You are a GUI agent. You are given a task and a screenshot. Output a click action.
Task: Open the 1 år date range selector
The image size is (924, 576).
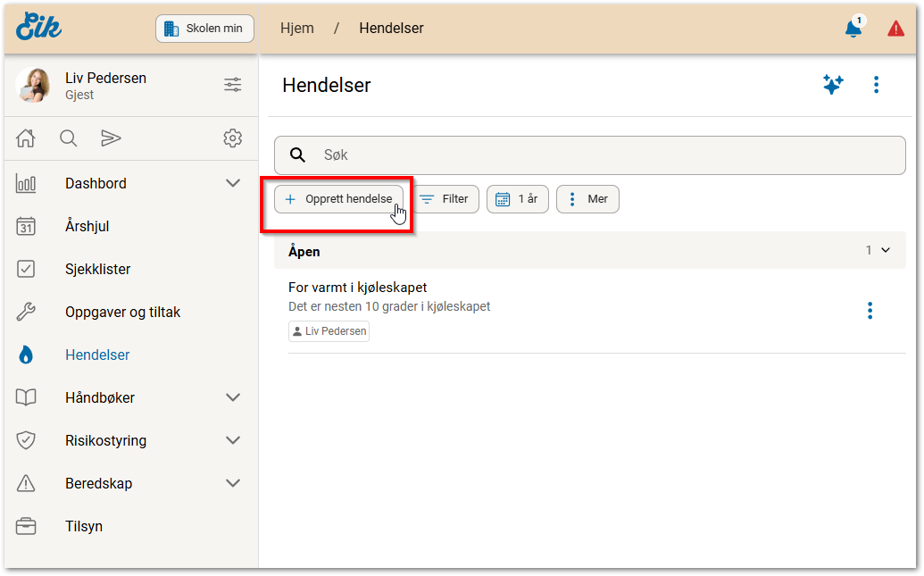coord(517,199)
